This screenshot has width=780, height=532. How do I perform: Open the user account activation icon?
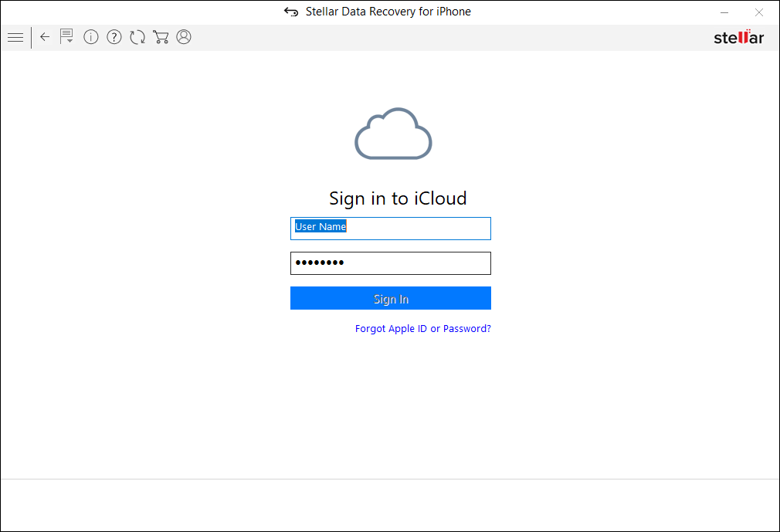click(184, 37)
